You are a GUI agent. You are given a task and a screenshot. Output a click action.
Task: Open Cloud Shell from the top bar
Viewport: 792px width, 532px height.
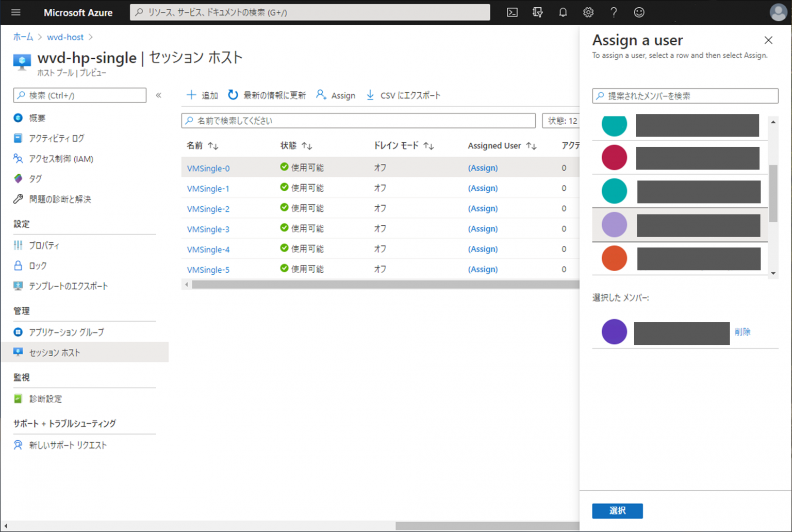[x=512, y=12]
